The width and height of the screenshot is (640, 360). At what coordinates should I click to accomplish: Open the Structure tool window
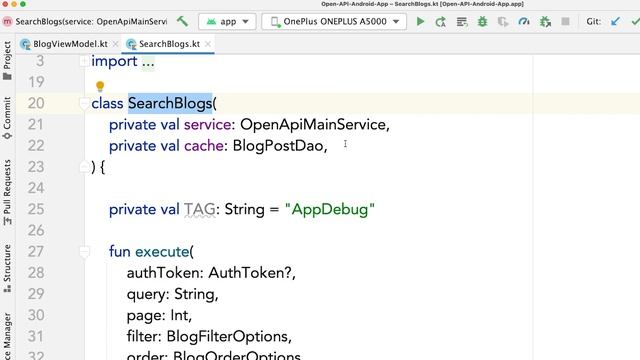click(x=7, y=269)
